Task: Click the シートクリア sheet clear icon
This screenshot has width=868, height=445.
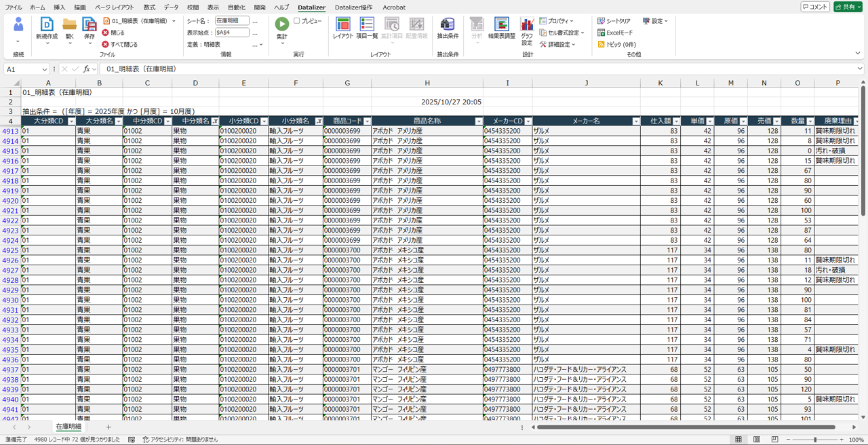Action: coord(601,21)
